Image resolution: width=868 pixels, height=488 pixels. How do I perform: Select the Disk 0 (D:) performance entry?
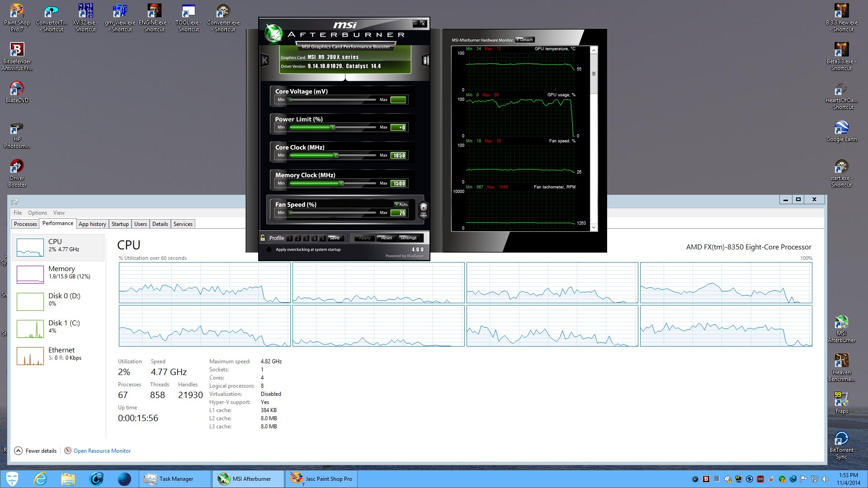59,301
